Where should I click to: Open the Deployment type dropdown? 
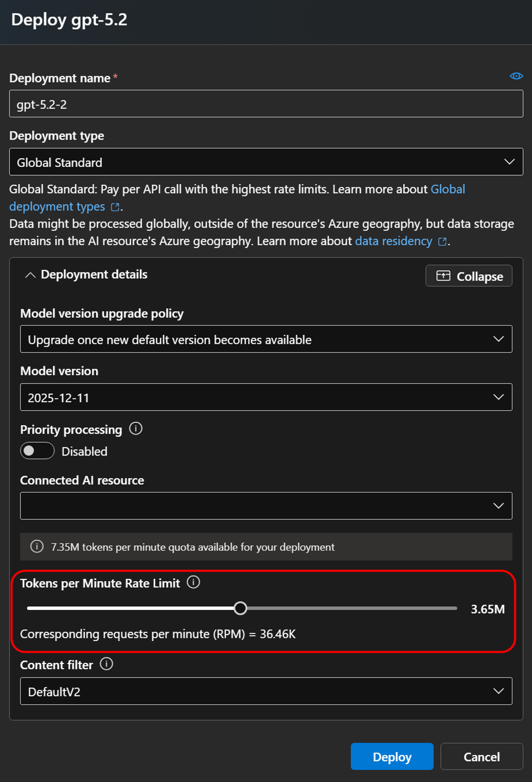266,162
